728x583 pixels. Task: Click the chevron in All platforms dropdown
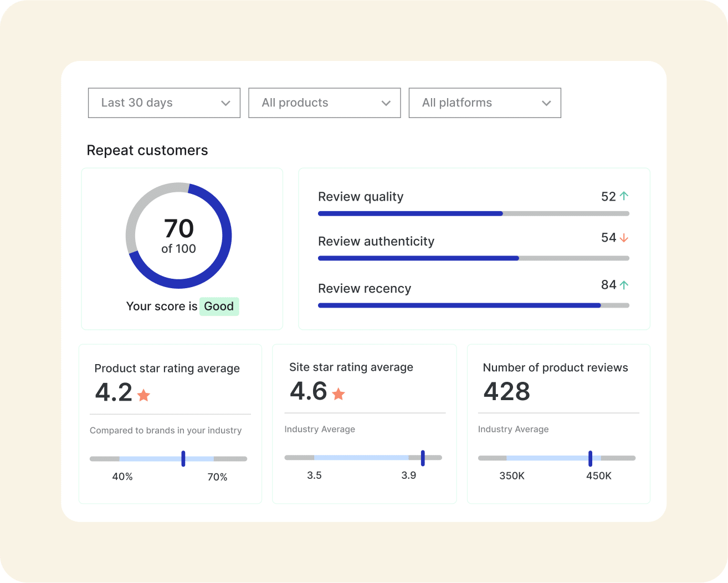546,103
